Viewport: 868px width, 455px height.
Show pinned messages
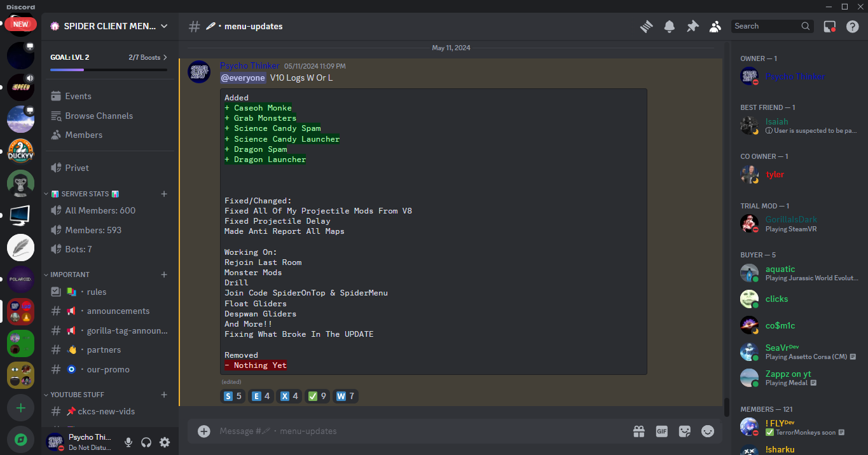coord(692,26)
